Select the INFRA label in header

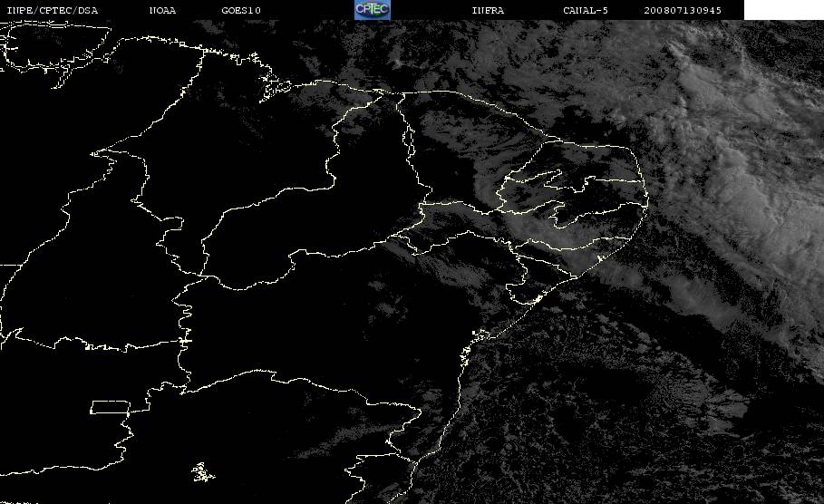488,10
